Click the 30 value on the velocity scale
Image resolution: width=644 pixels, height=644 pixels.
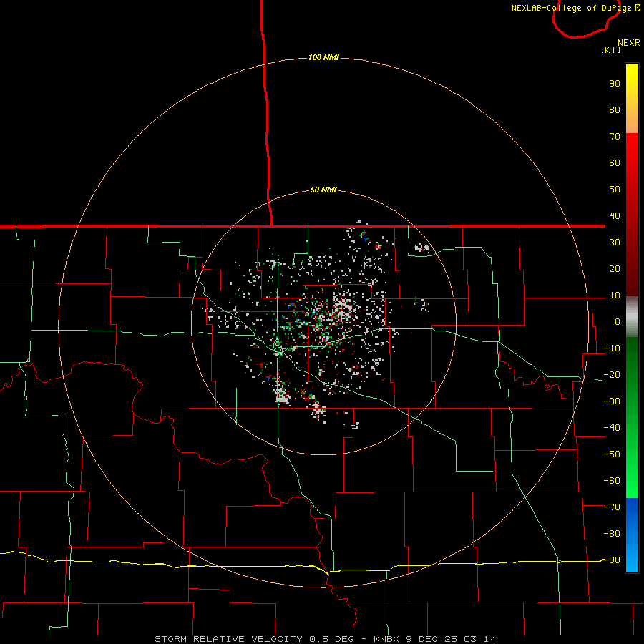[615, 243]
